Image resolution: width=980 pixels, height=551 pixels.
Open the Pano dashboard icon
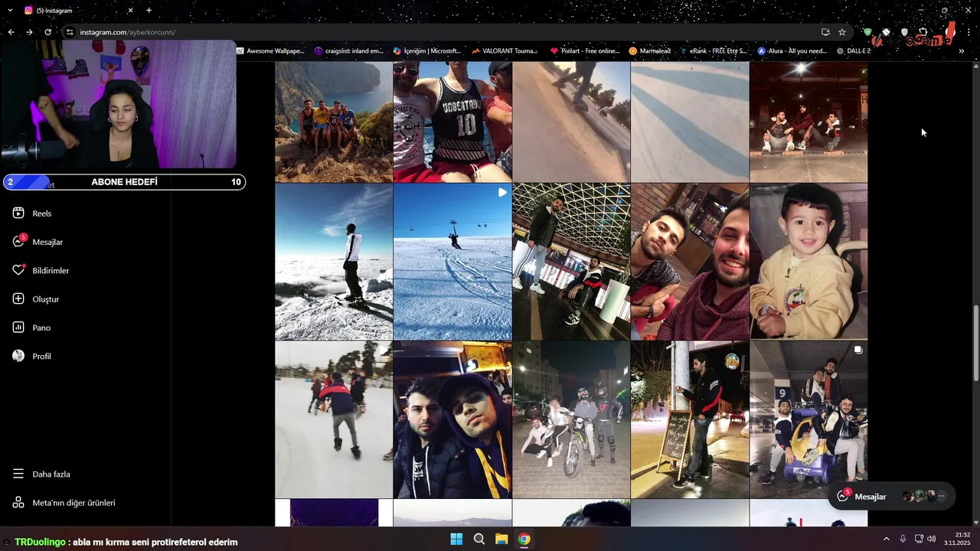tap(18, 328)
